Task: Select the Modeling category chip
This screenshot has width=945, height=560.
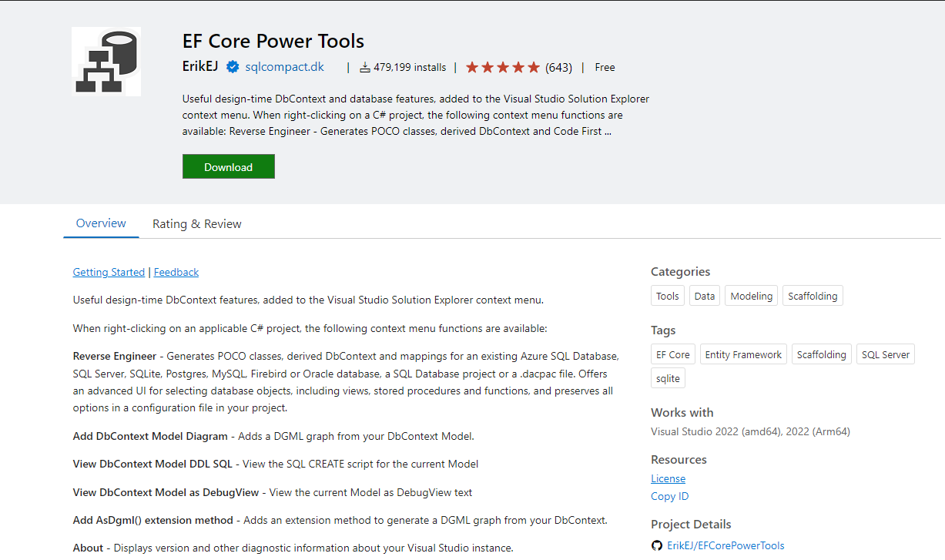Action: click(x=751, y=296)
